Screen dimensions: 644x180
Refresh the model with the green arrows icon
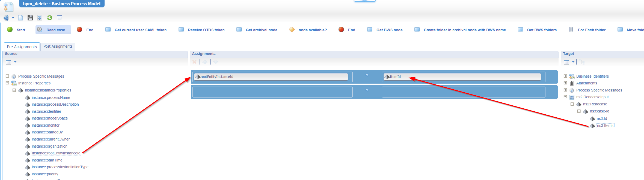coord(50,18)
